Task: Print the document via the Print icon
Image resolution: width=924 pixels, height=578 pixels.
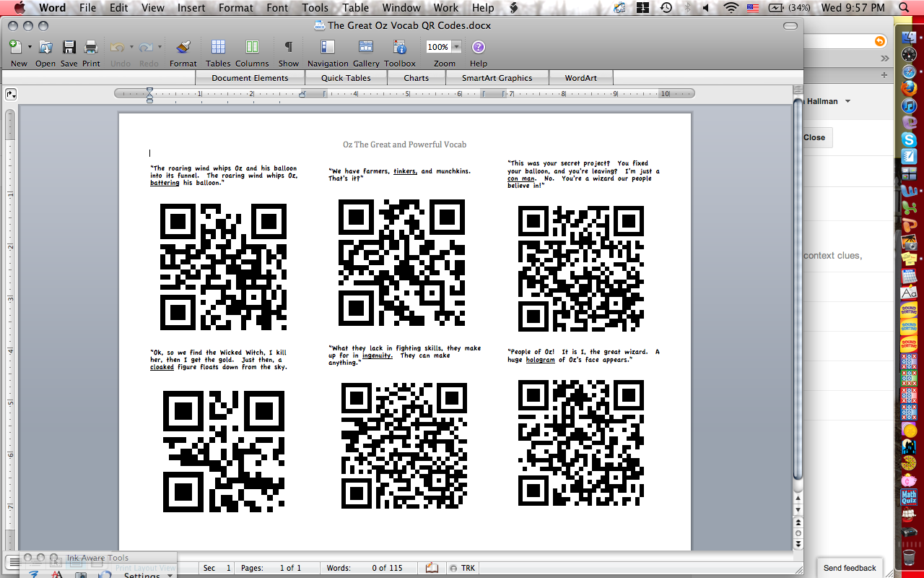Action: pyautogui.click(x=90, y=46)
